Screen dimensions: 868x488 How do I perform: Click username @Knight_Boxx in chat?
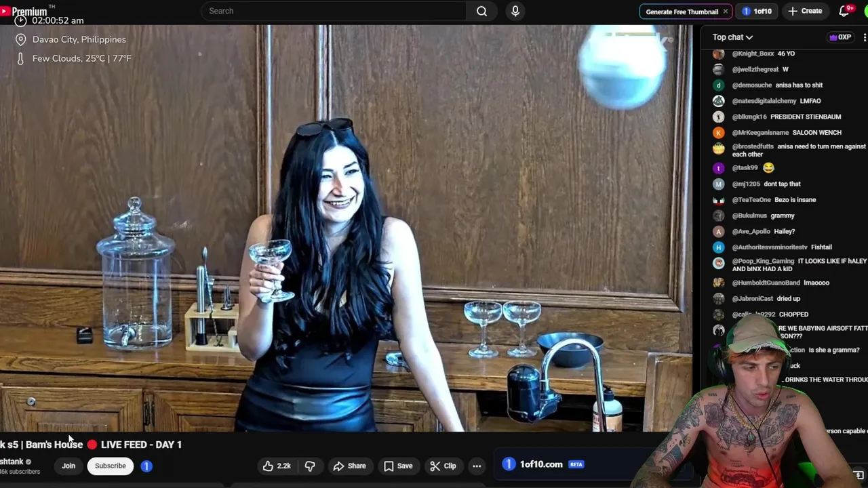point(753,54)
